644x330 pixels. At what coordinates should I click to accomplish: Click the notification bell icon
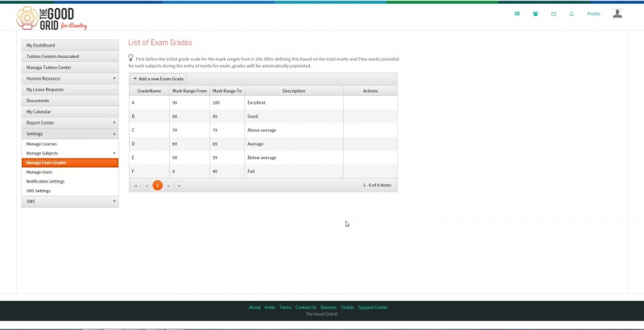572,14
